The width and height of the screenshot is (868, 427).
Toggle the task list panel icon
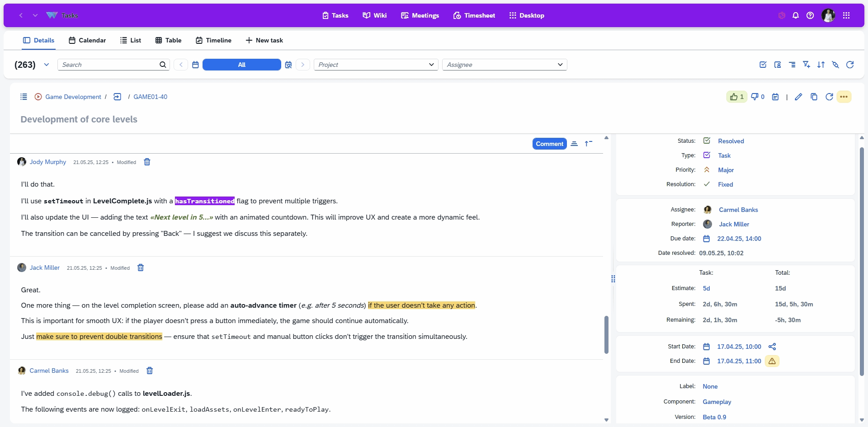[x=24, y=97]
